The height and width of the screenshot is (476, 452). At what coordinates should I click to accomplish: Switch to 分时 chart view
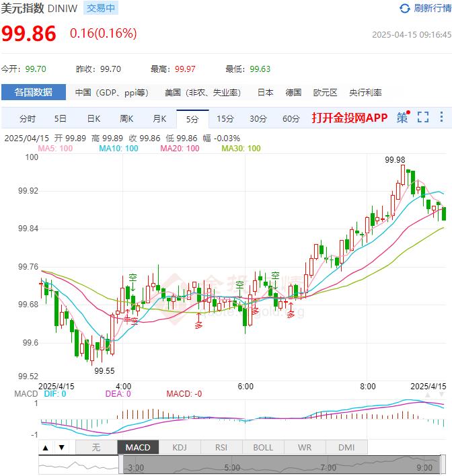28,119
